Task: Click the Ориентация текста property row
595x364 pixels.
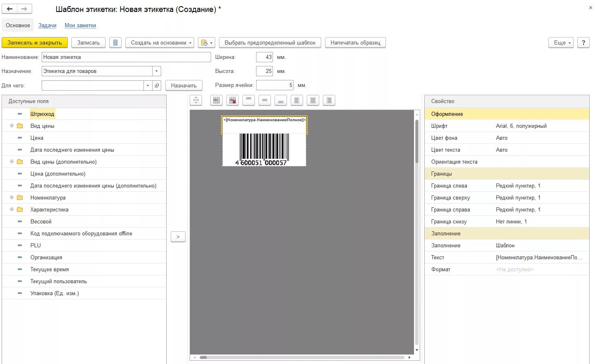Action: [x=507, y=162]
